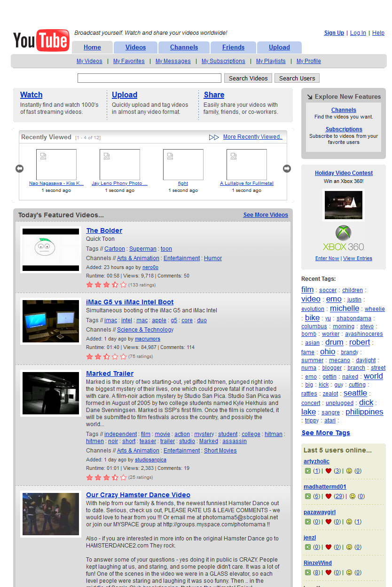
Task: Click the Search Users button
Action: pos(297,78)
